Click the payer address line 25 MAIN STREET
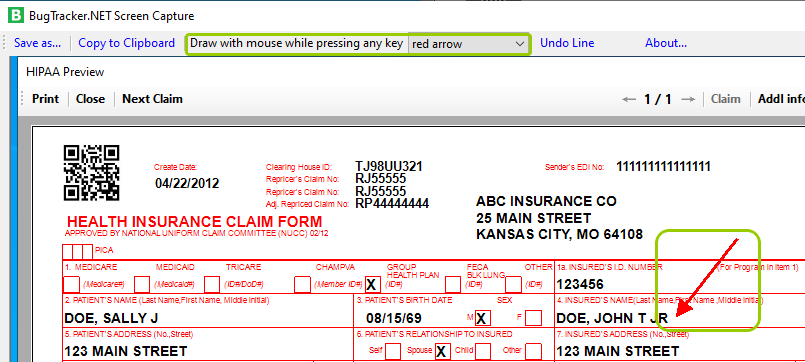 tap(533, 218)
